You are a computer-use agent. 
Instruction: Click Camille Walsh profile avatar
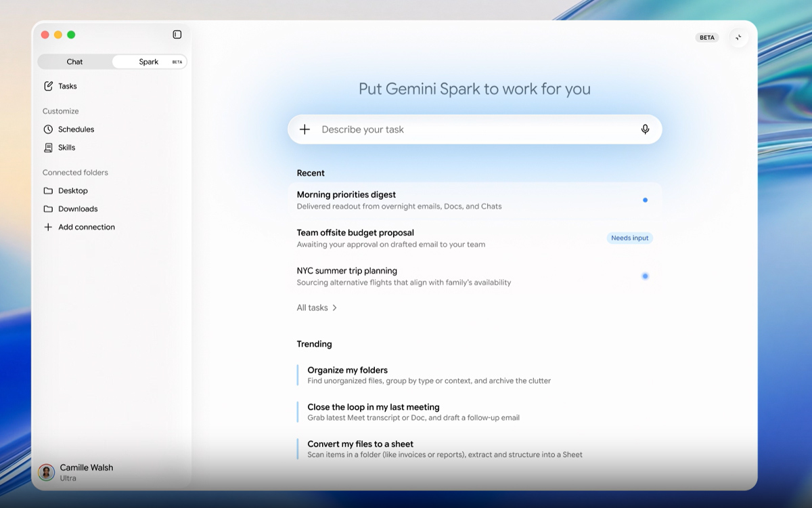47,472
